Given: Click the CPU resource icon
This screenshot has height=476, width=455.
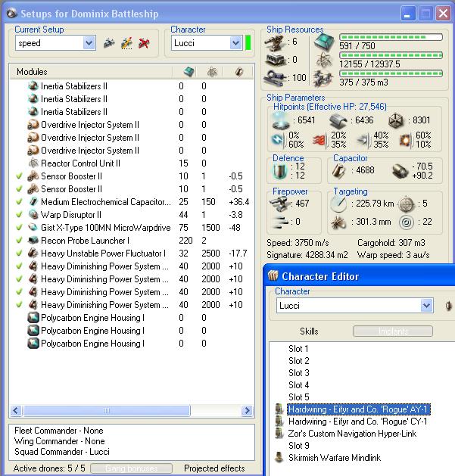Looking at the screenshot, I should point(324,42).
